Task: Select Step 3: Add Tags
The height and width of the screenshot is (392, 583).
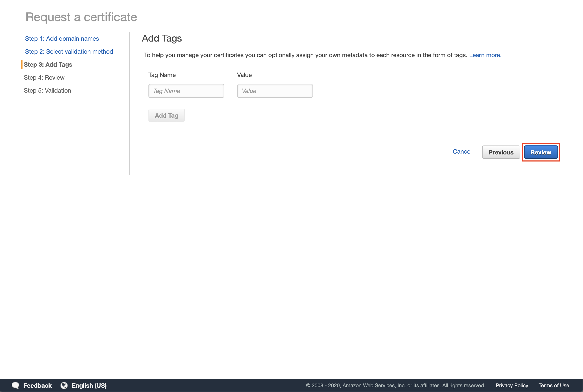Action: click(48, 64)
